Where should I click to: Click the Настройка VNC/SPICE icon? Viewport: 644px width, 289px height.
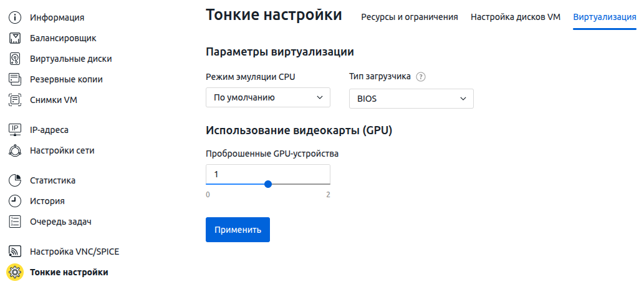(x=15, y=252)
